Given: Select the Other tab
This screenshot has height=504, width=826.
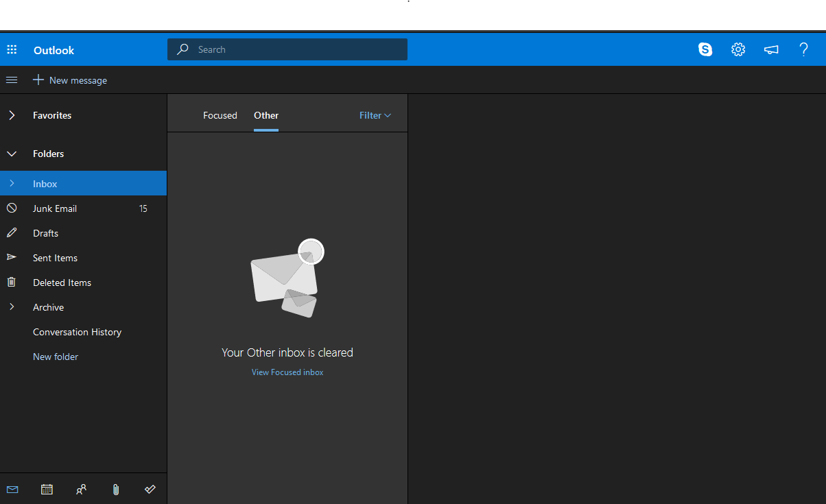Looking at the screenshot, I should pyautogui.click(x=266, y=115).
